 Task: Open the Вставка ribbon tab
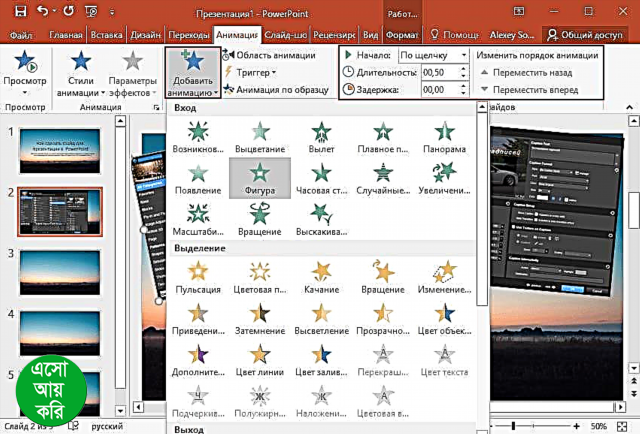tap(104, 36)
